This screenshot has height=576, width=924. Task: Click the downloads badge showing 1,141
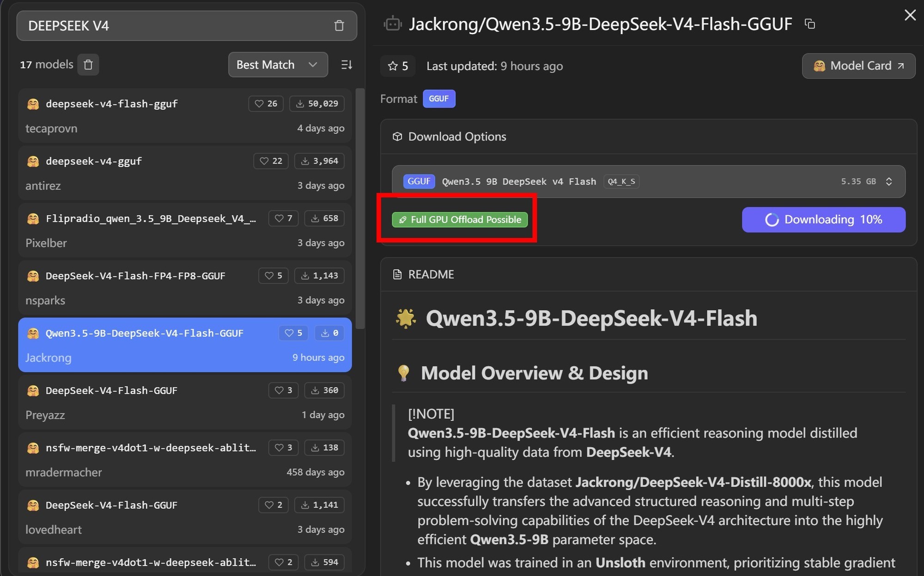320,505
